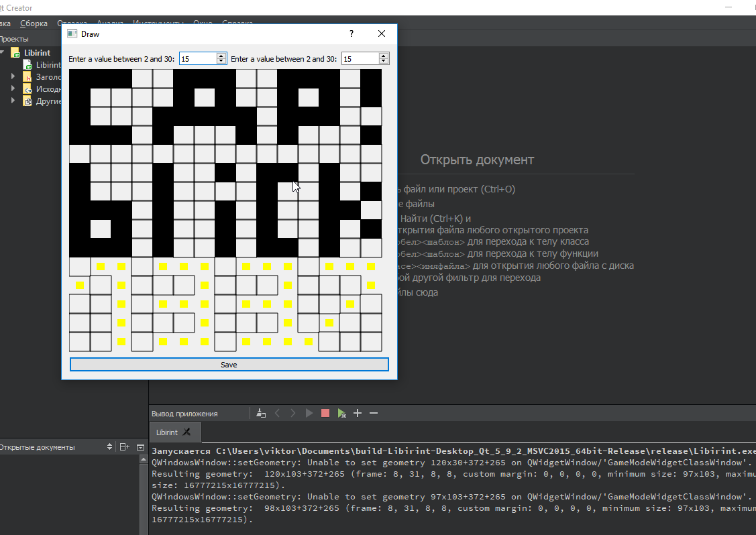756x535 pixels.
Task: Expand the Заголовочные headers folder in project tree
Action: pyautogui.click(x=13, y=77)
